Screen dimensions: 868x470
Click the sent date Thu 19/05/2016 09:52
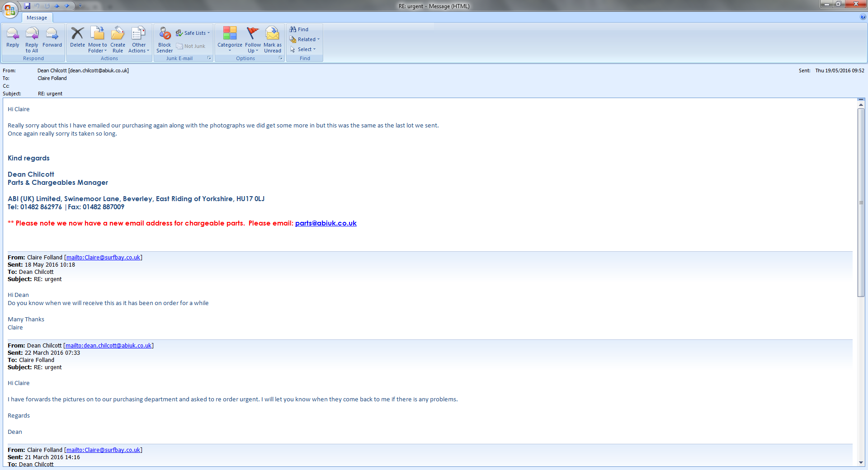[x=840, y=70]
